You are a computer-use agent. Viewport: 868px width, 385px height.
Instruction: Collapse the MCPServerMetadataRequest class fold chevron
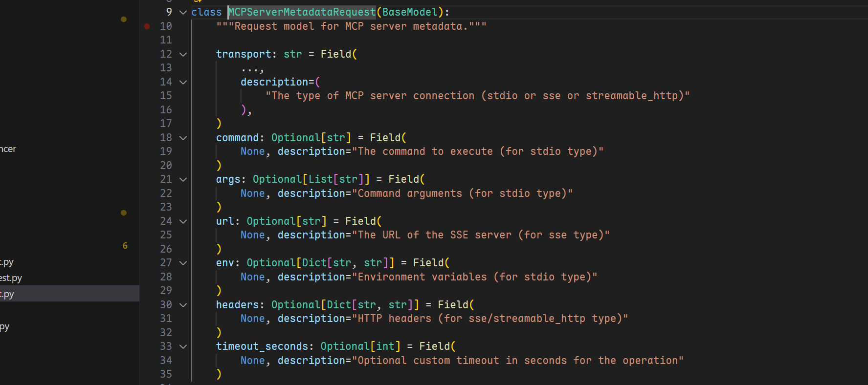183,12
